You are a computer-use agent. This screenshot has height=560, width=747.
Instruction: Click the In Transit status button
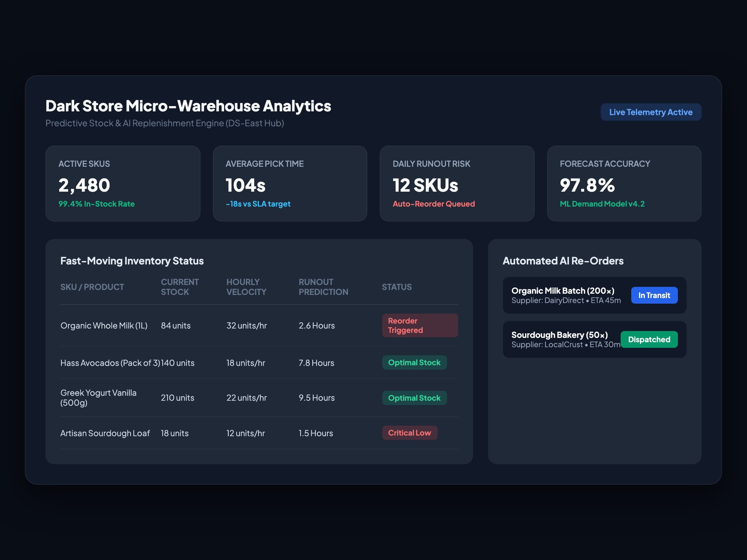pyautogui.click(x=654, y=295)
